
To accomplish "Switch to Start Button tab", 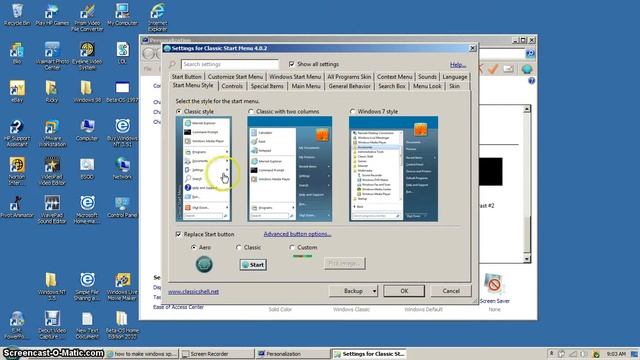I will (x=187, y=77).
